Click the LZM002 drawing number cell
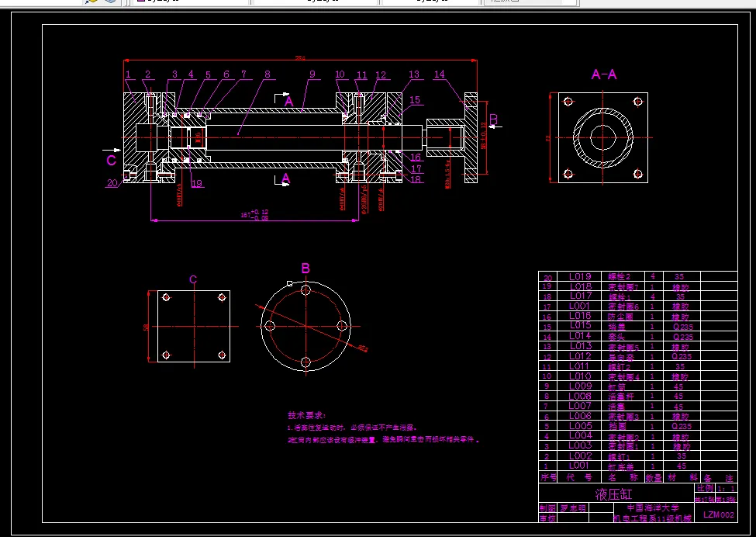 pyautogui.click(x=718, y=514)
